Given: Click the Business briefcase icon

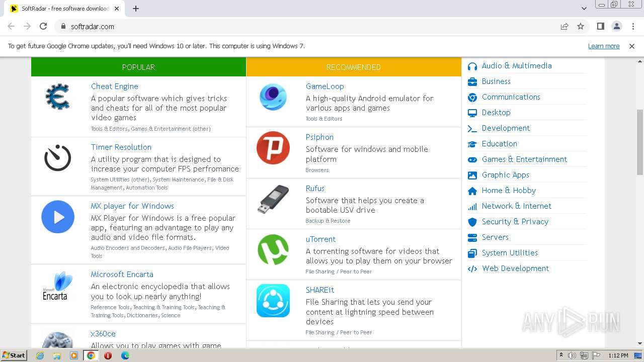Looking at the screenshot, I should click(472, 81).
